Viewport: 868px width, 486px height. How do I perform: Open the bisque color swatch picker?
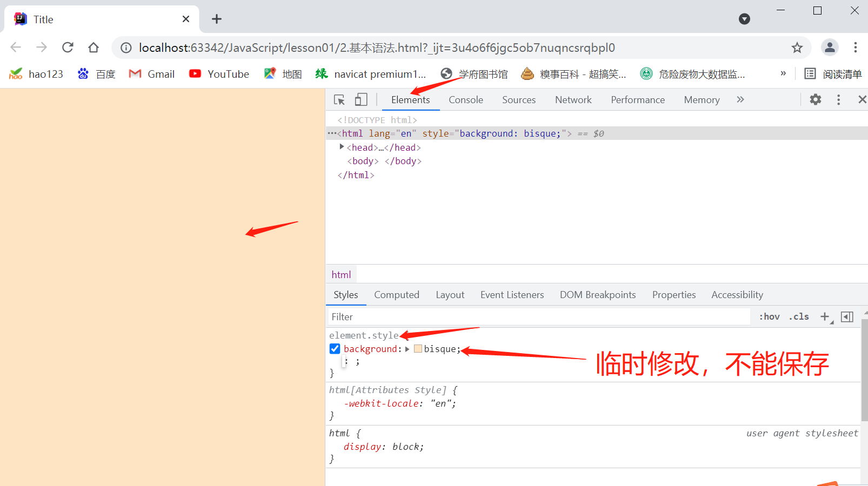418,349
